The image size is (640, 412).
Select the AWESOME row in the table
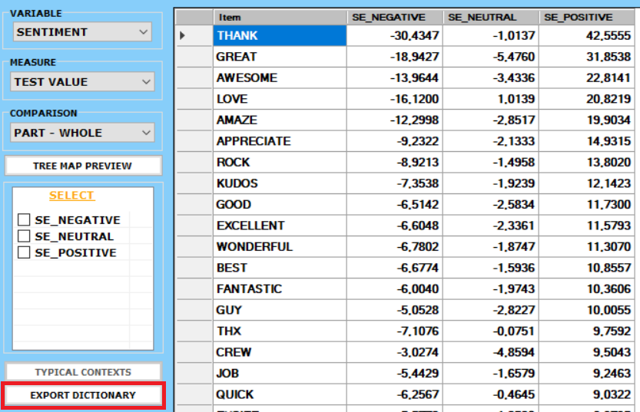click(x=279, y=78)
